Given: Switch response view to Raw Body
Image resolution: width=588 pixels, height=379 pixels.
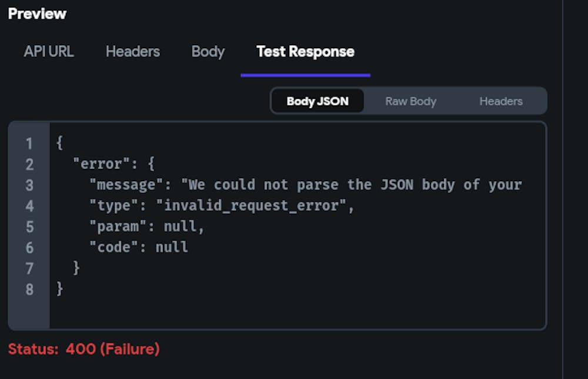Looking at the screenshot, I should tap(410, 101).
